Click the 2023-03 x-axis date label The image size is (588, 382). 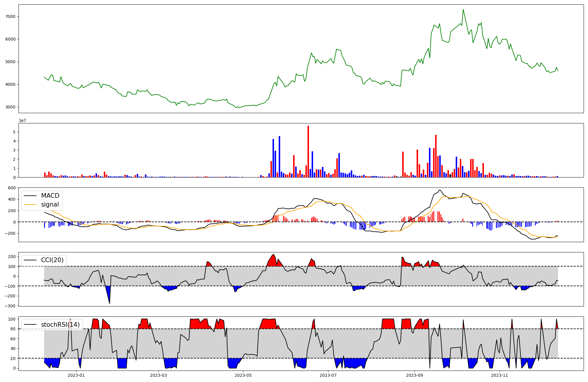159,375
